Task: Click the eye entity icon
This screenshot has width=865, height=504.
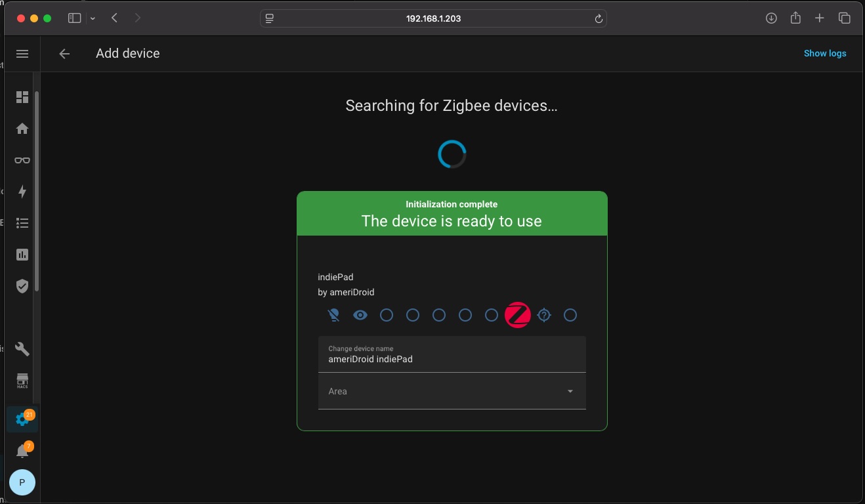Action: click(x=360, y=315)
